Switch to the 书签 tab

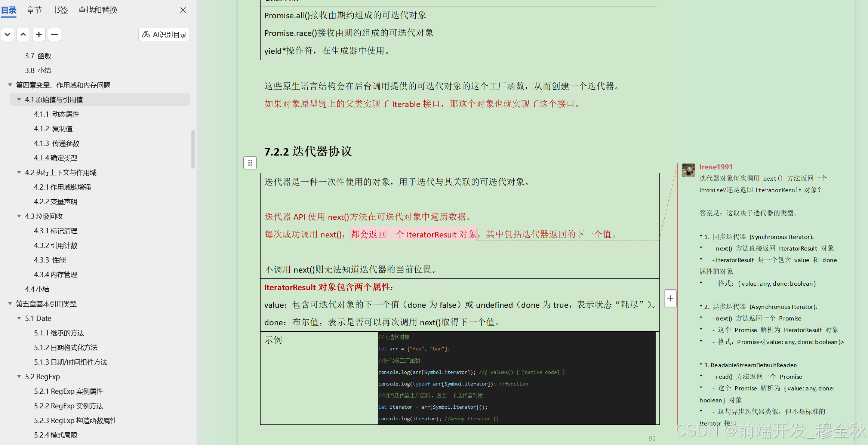pyautogui.click(x=60, y=10)
